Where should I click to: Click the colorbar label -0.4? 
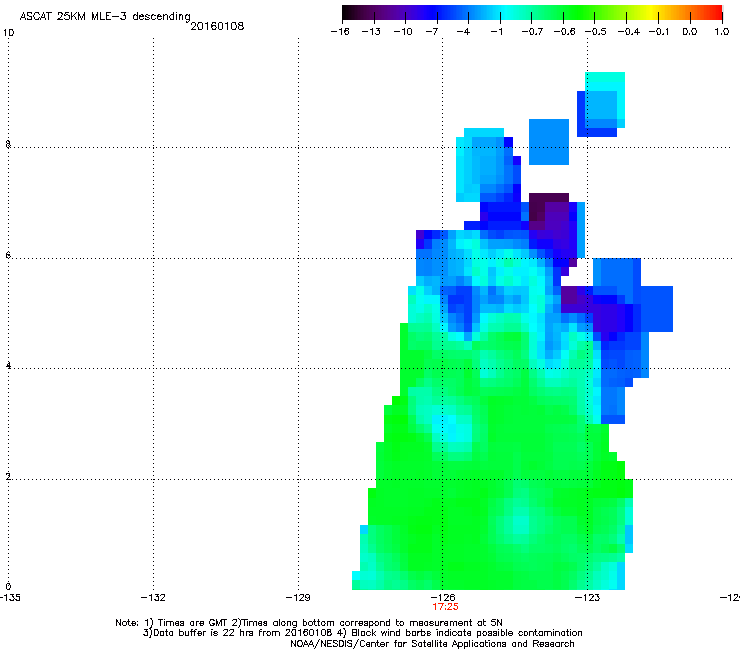coord(629,32)
